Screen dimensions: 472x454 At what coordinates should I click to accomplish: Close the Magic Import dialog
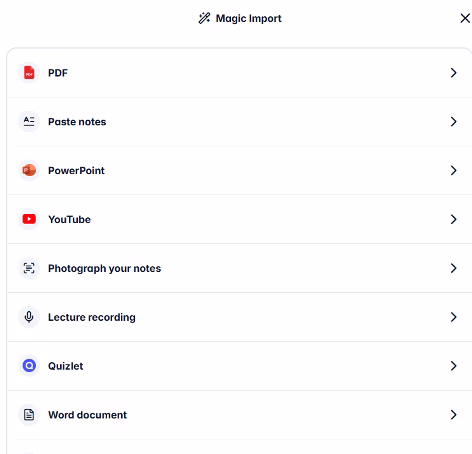pyautogui.click(x=465, y=18)
